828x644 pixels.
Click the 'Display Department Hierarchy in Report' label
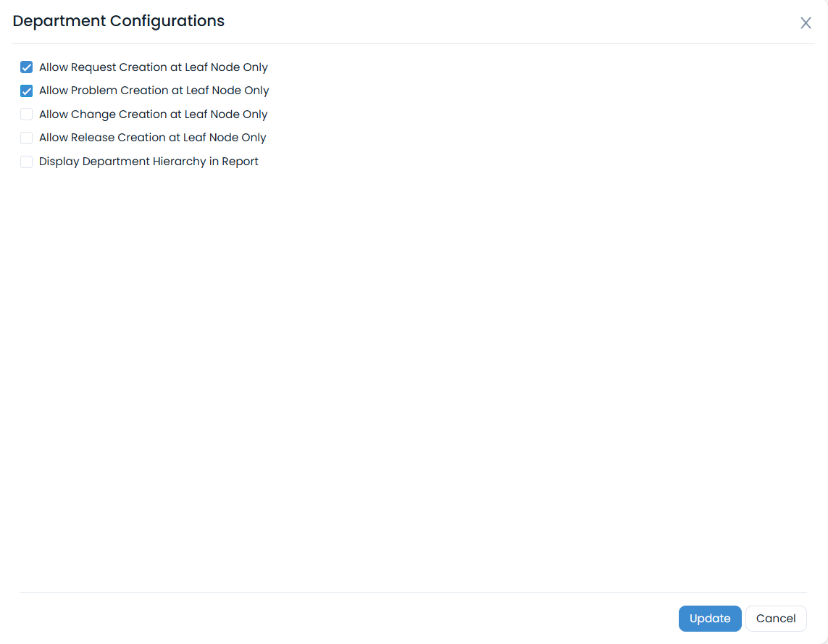click(x=149, y=162)
